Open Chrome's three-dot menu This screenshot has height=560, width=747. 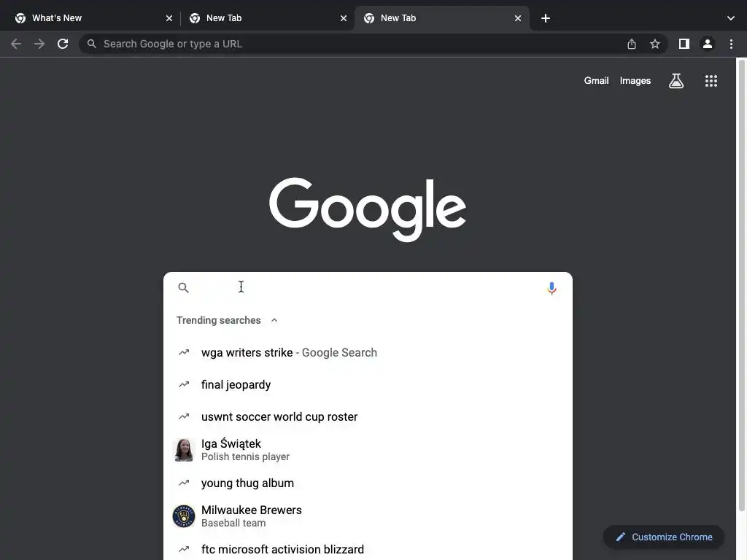click(731, 44)
